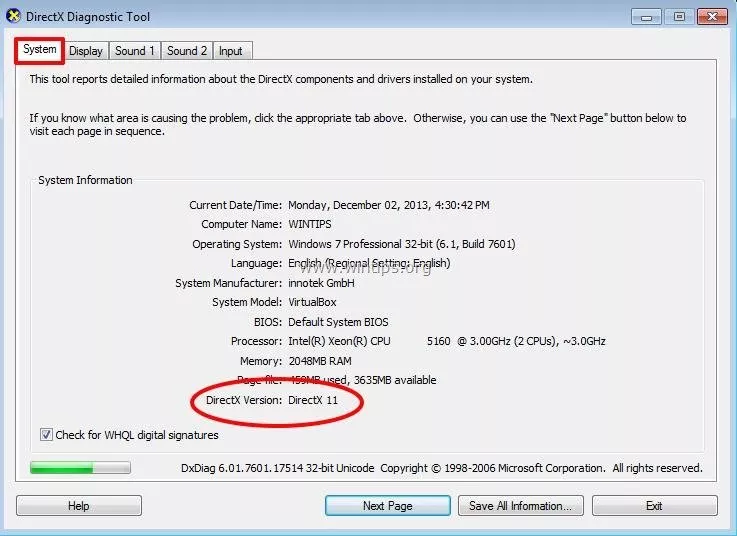This screenshot has width=737, height=536.
Task: Click the 'Intel(R) Xeon(R) CPU' processor value
Action: tap(339, 341)
